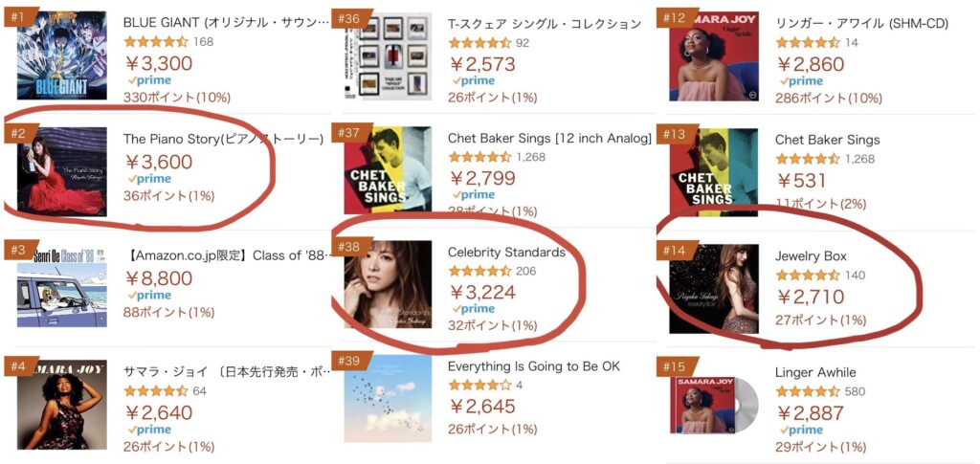Click the stars for Everything Is Going to Be OK
This screenshot has height=464, width=980.
479,386
